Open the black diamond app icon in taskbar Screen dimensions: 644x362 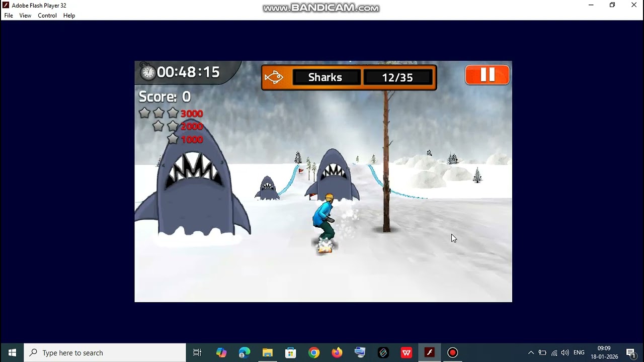[383, 352]
